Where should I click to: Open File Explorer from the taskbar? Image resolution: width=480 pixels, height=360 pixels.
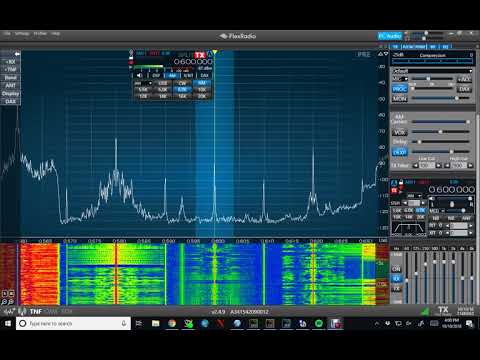pos(155,323)
